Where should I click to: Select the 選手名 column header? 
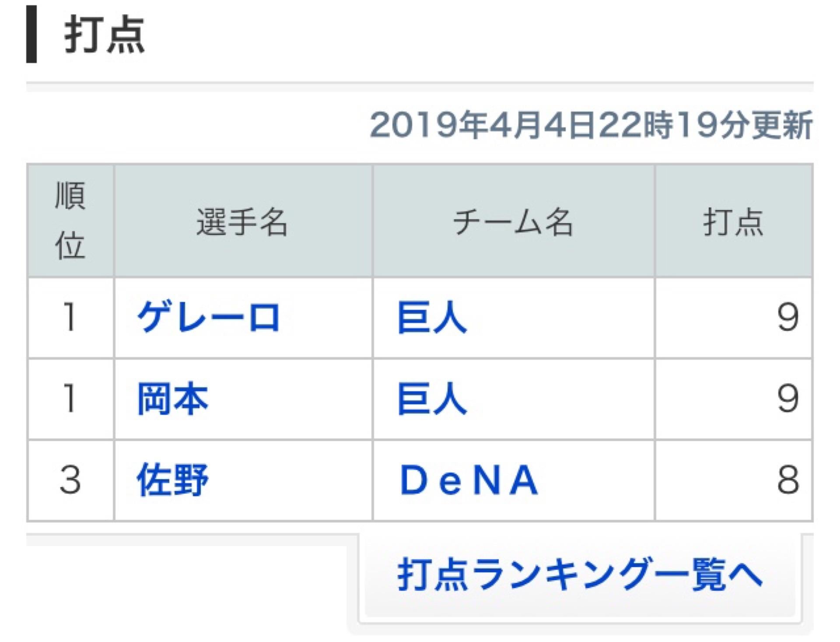(242, 222)
